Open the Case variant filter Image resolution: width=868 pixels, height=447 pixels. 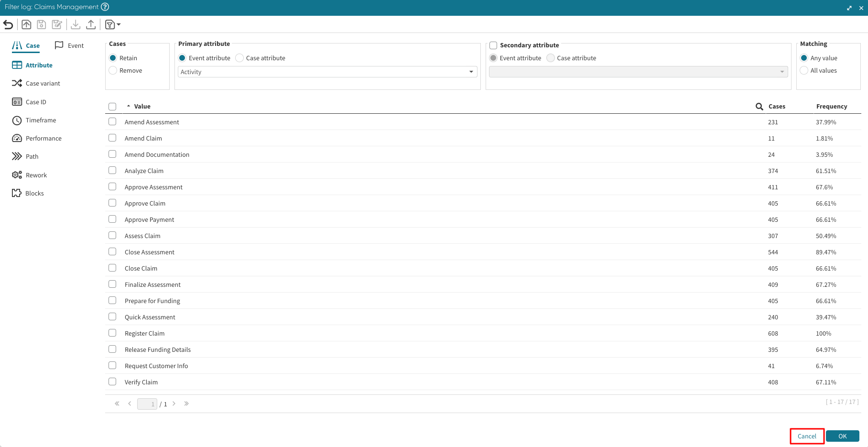click(x=43, y=83)
